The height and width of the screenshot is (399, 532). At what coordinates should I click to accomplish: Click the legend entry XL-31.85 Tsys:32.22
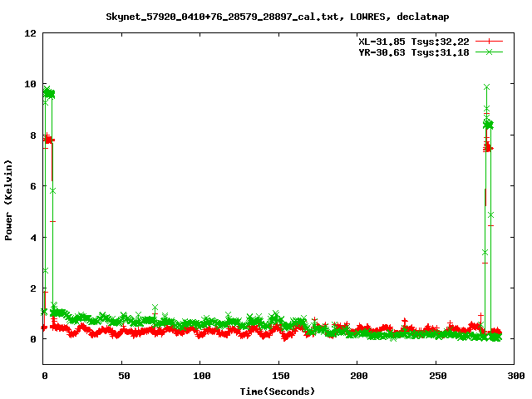tap(414, 42)
